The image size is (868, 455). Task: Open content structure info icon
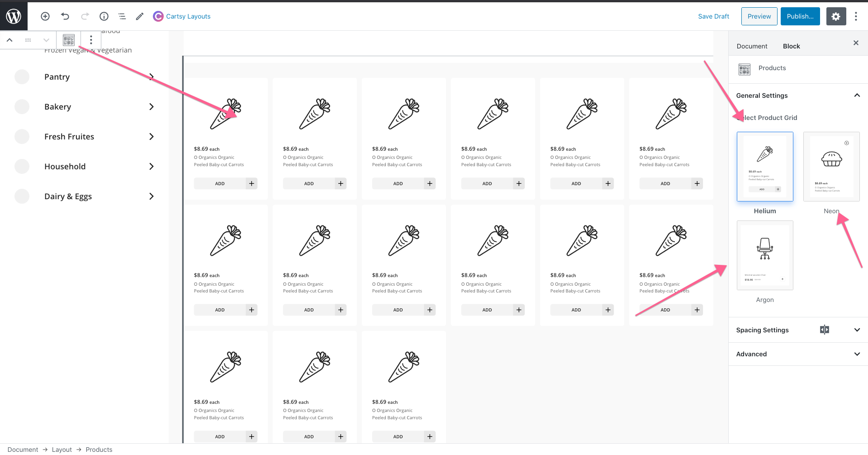104,16
